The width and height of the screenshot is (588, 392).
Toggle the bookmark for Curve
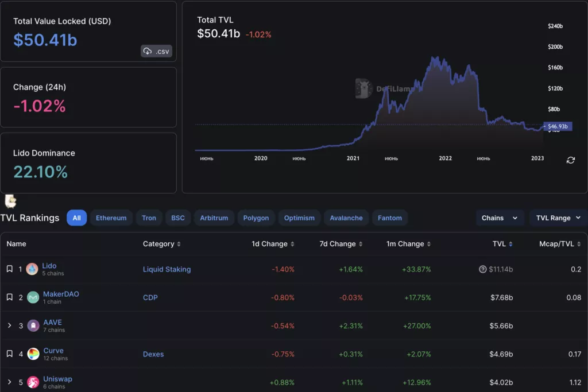pos(9,354)
